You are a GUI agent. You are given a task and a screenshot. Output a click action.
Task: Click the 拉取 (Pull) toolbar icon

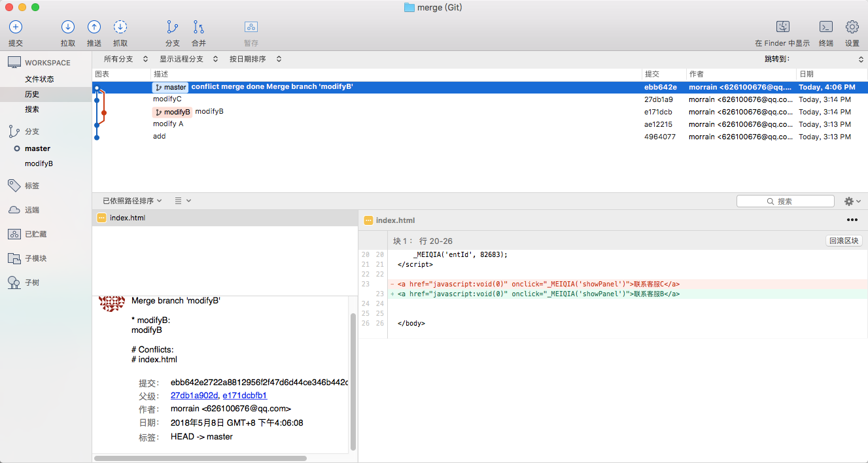(x=68, y=27)
